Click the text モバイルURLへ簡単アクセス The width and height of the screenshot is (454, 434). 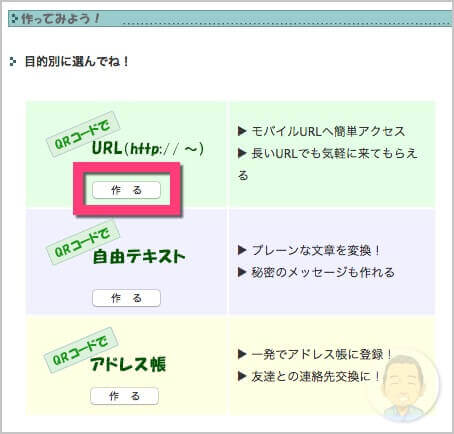tap(328, 131)
